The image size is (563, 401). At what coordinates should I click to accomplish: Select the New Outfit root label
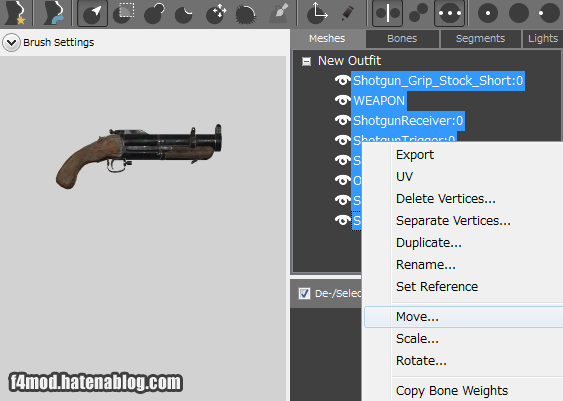[349, 61]
